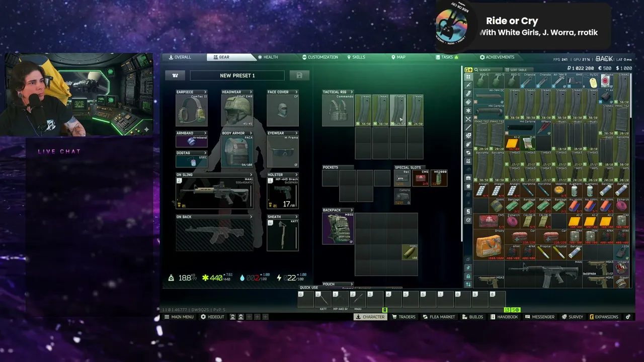The image size is (644, 362).
Task: Select the Commando tactical rig item
Action: point(338,110)
